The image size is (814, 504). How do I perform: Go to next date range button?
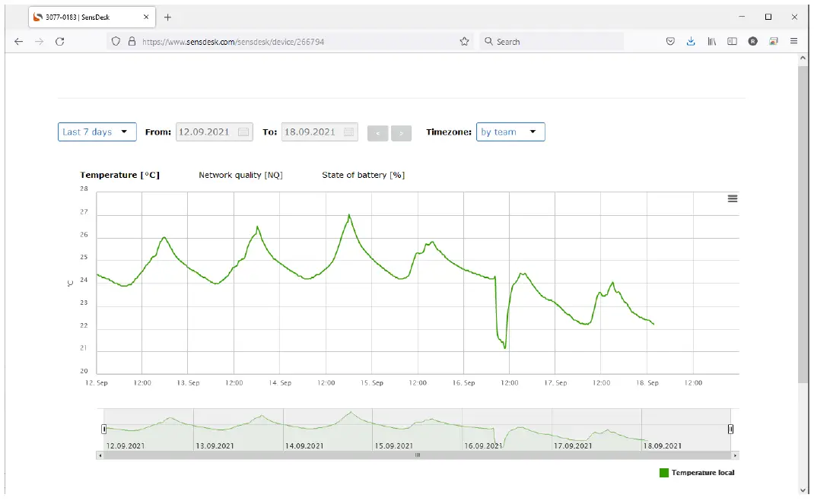[x=401, y=133]
